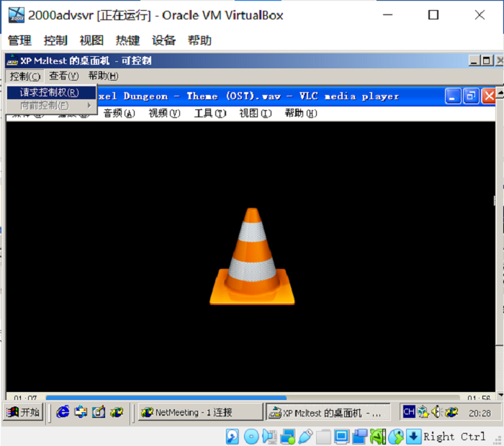The image size is (504, 446).
Task: Open VirtualBox 设备 menu
Action: (163, 40)
